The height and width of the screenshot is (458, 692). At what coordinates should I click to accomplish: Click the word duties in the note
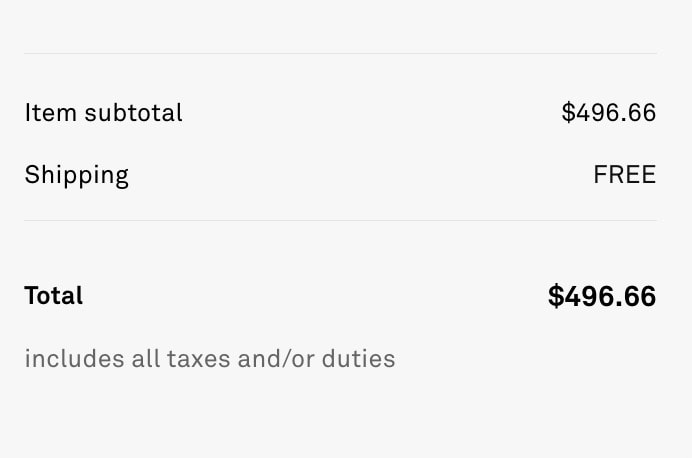point(358,358)
